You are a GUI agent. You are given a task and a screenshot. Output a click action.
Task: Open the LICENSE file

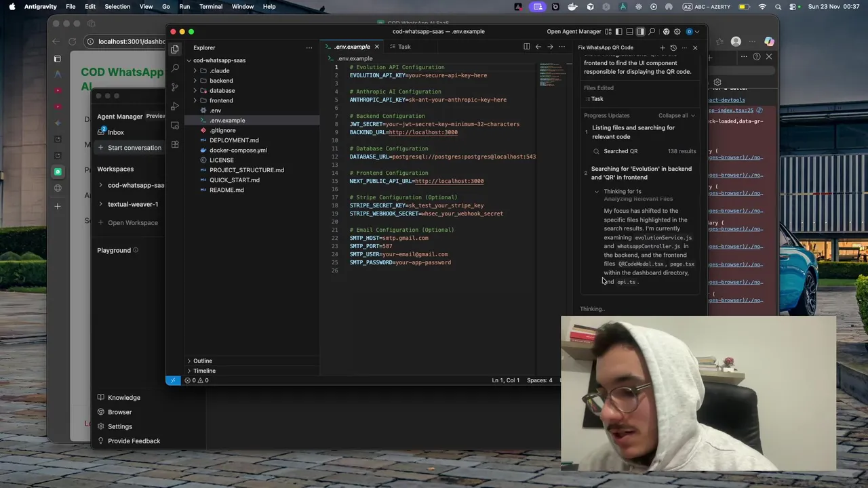221,160
